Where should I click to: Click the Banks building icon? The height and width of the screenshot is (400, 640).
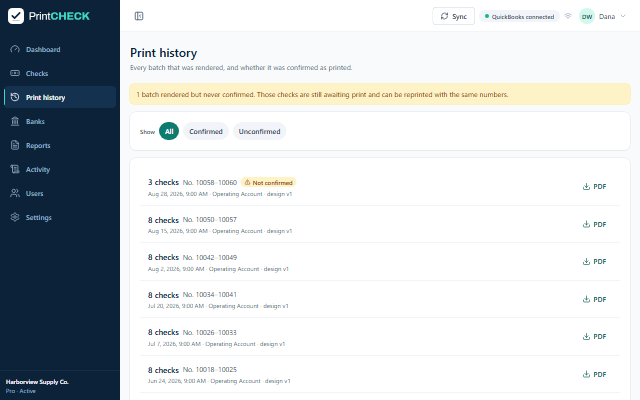click(x=15, y=121)
